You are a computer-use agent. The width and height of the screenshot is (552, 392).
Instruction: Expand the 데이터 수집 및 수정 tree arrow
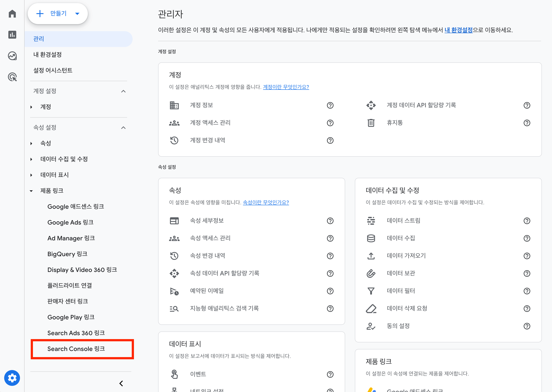coord(31,159)
